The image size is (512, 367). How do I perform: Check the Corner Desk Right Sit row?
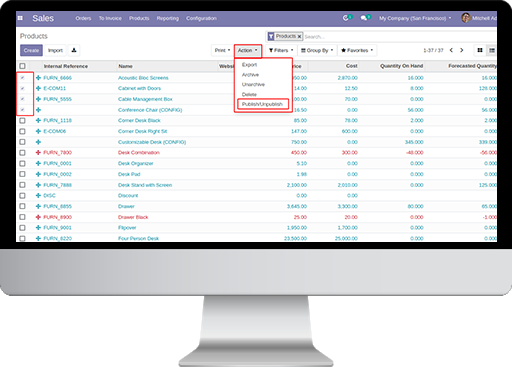pos(22,131)
